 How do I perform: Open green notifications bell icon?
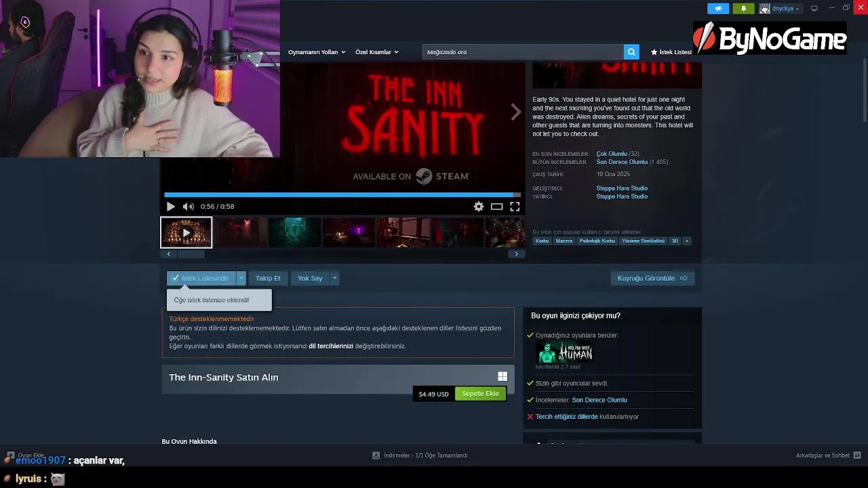[x=743, y=8]
